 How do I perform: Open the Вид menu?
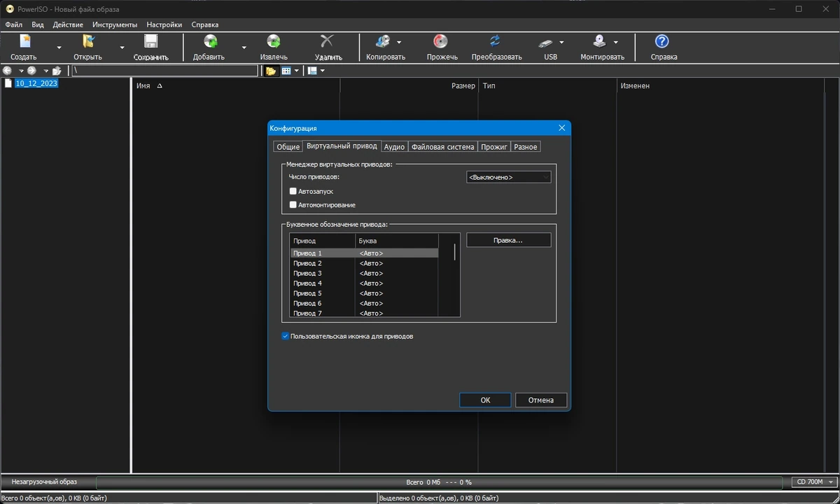pyautogui.click(x=38, y=24)
